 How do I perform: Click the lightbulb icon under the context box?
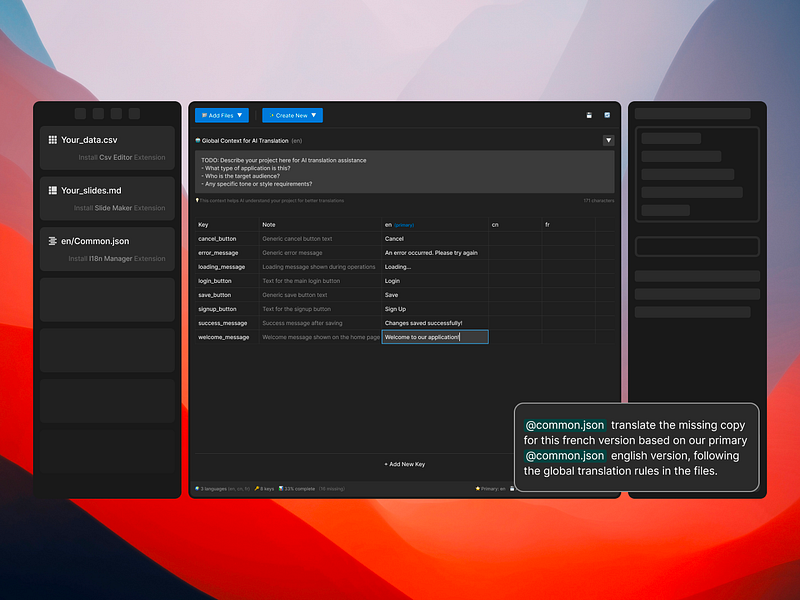(197, 201)
